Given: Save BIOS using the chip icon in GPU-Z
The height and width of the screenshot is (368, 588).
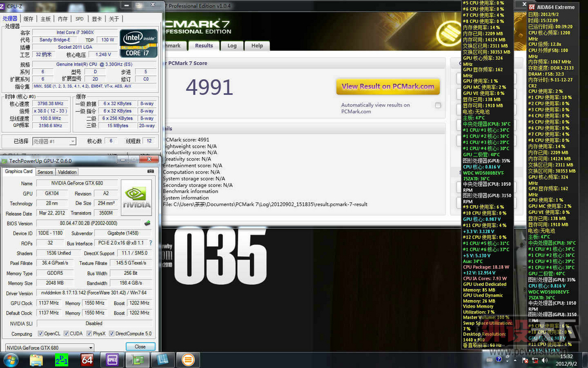Looking at the screenshot, I should click(148, 223).
